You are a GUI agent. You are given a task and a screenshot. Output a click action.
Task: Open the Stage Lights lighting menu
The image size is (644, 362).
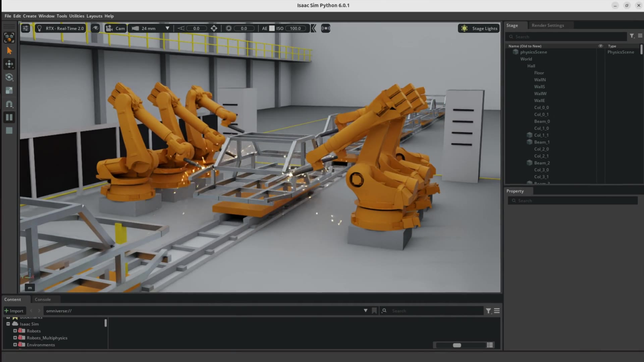(479, 28)
